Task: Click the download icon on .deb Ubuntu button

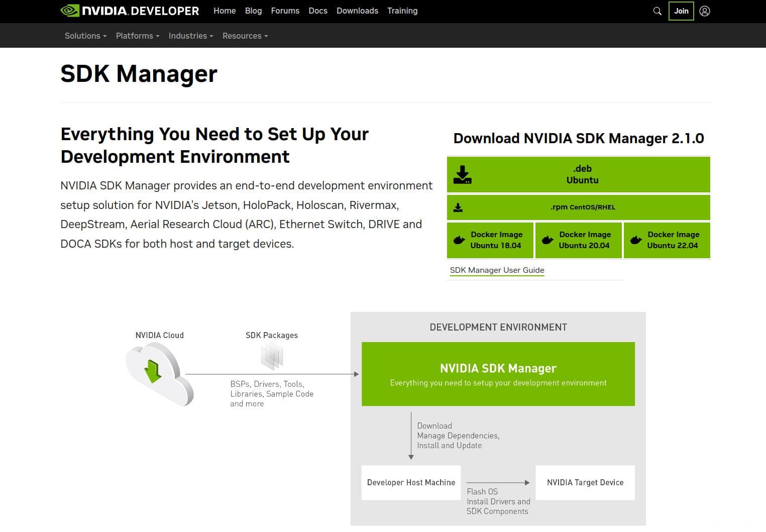Action: point(463,174)
